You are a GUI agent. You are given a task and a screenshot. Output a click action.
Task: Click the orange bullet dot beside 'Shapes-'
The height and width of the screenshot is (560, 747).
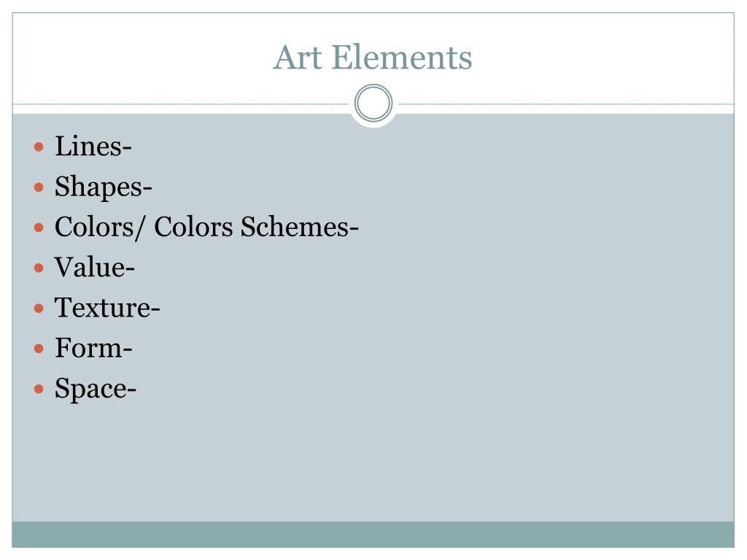39,187
